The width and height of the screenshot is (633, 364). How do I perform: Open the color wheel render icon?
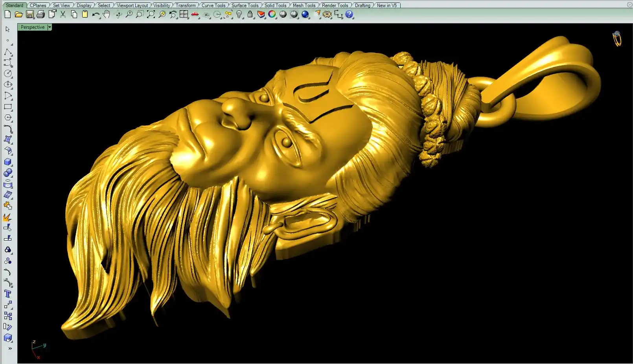(272, 15)
